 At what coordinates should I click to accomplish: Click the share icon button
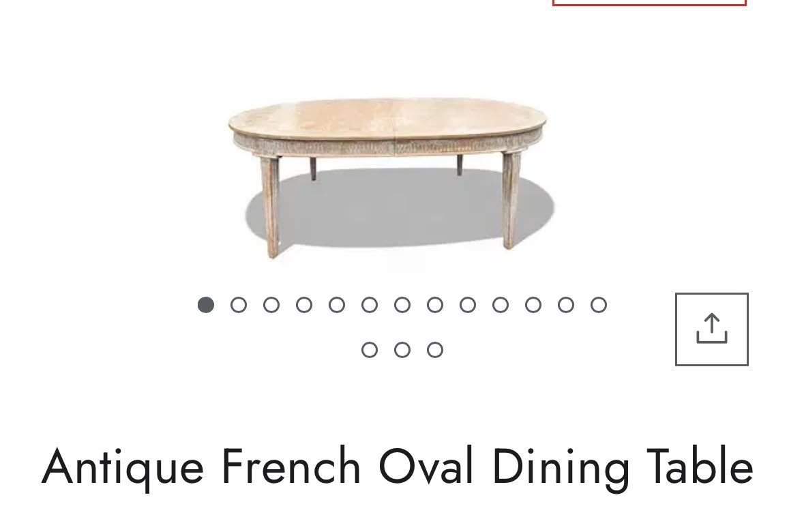712,329
